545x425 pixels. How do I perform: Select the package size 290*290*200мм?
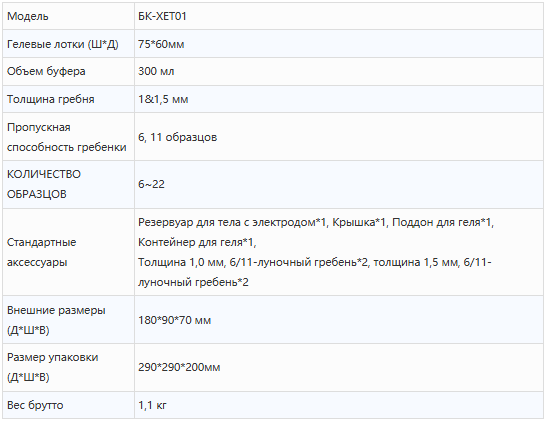point(179,367)
